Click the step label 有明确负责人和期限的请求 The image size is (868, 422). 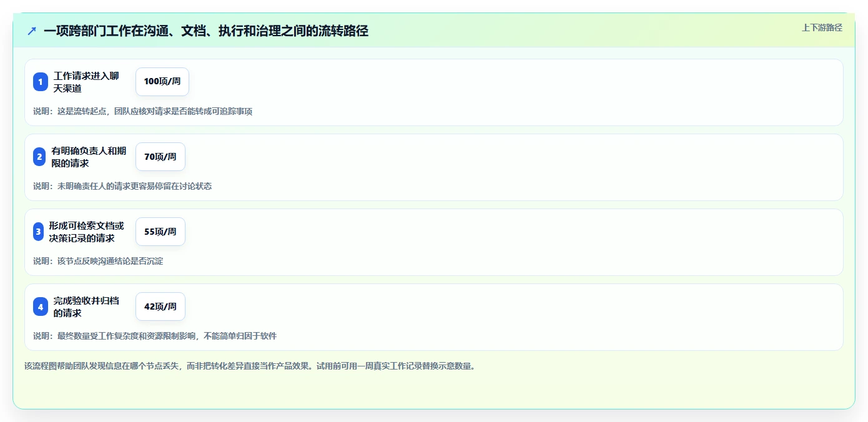[89, 157]
